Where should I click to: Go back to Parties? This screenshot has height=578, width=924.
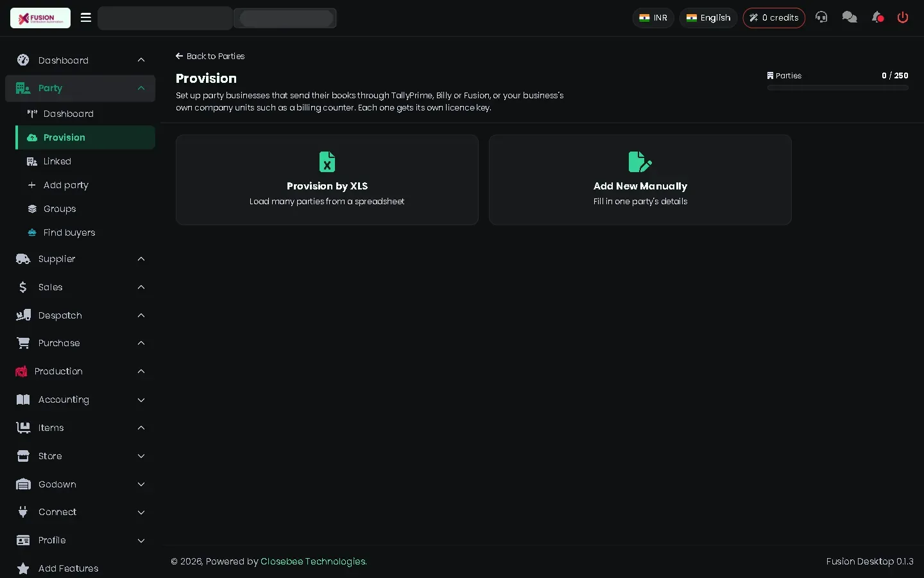(210, 56)
